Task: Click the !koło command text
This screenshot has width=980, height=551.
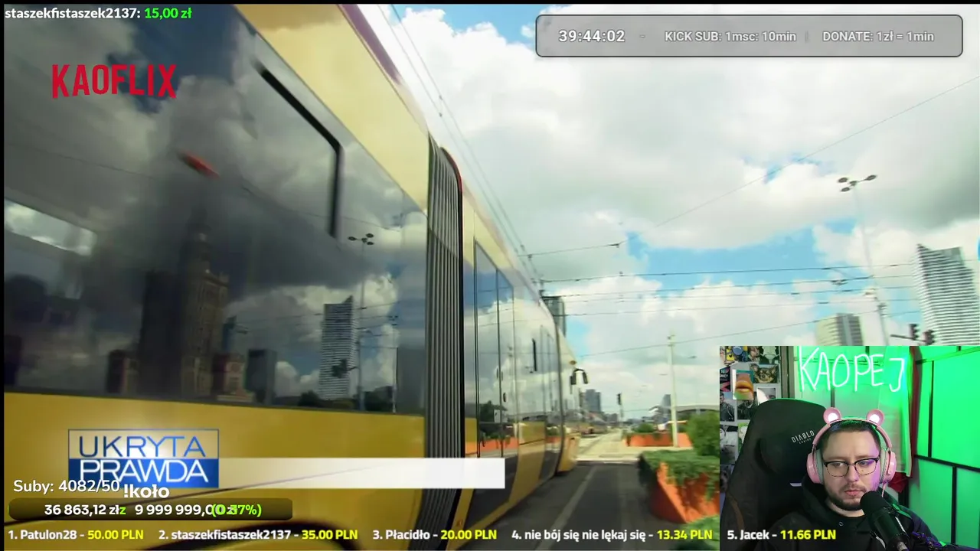Action: coord(145,492)
